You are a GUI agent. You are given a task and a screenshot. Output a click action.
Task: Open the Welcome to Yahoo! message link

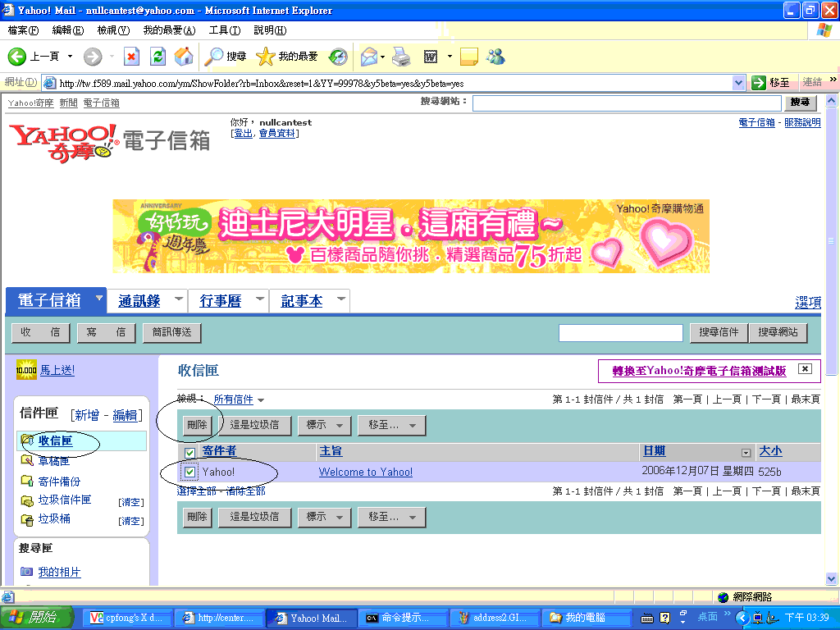pyautogui.click(x=366, y=472)
